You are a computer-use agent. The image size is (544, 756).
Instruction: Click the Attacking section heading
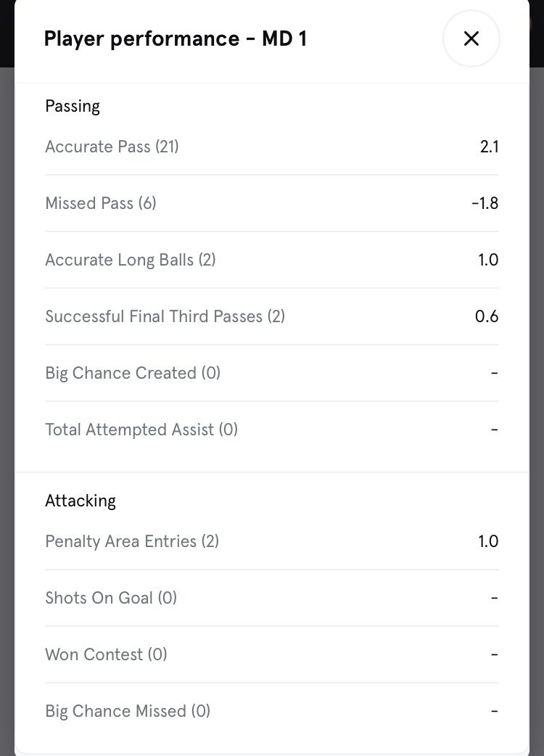[x=81, y=501]
